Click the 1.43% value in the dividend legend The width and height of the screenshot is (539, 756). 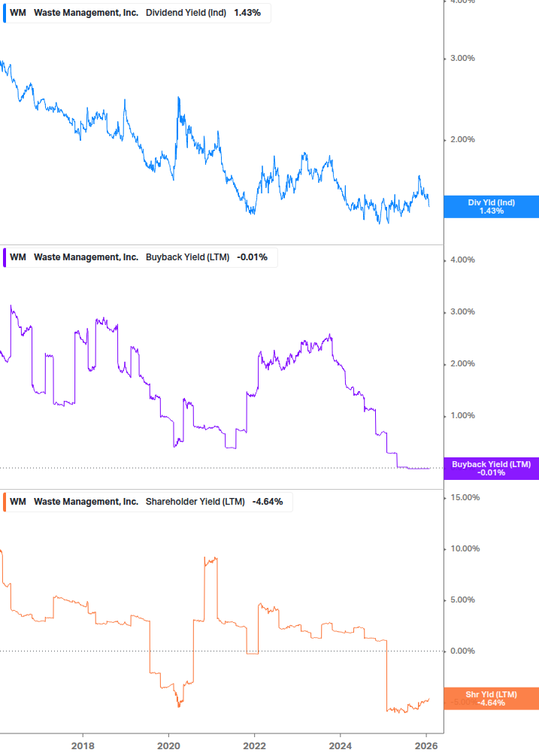coord(247,13)
